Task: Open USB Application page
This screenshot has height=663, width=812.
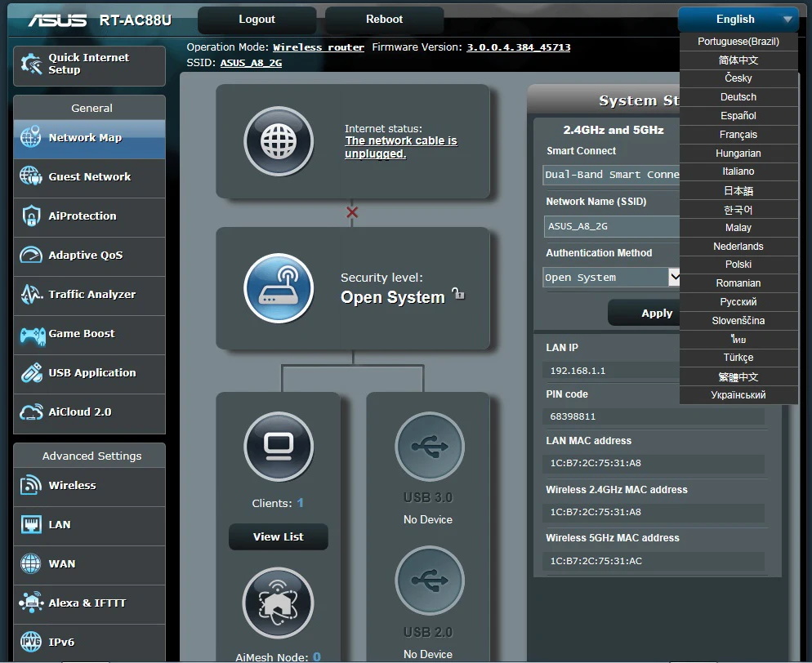Action: click(x=89, y=374)
